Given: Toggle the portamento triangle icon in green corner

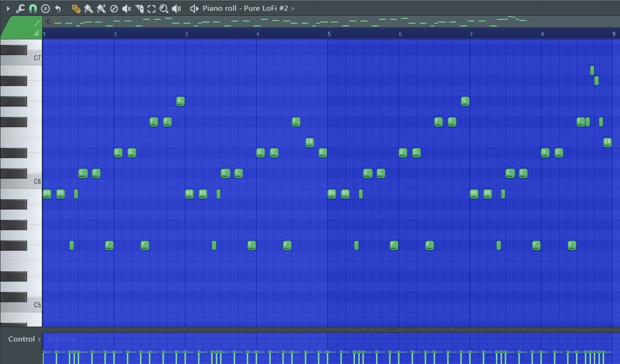Looking at the screenshot, I should pos(36,33).
